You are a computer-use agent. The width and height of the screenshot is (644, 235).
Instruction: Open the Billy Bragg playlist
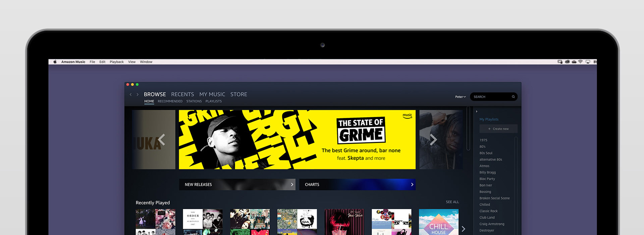(x=487, y=172)
